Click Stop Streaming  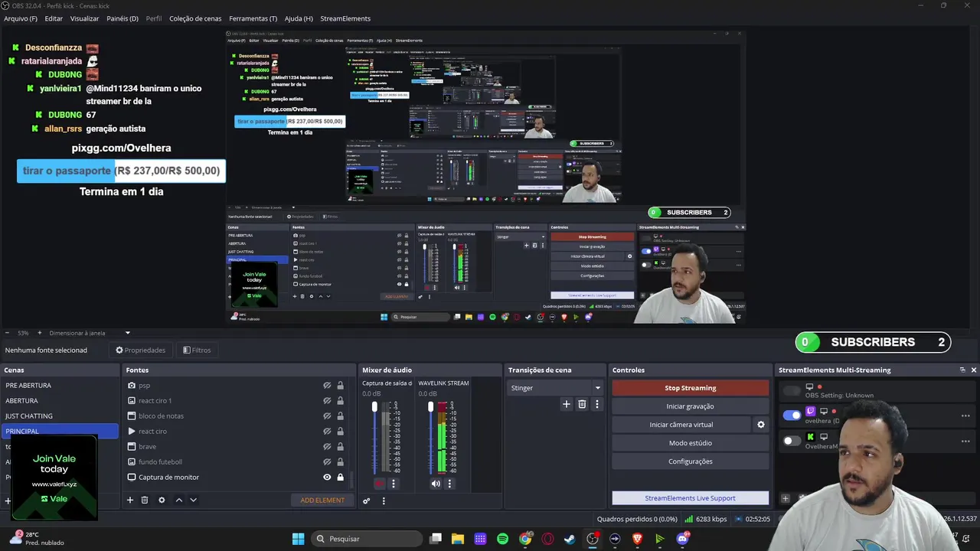coord(690,388)
